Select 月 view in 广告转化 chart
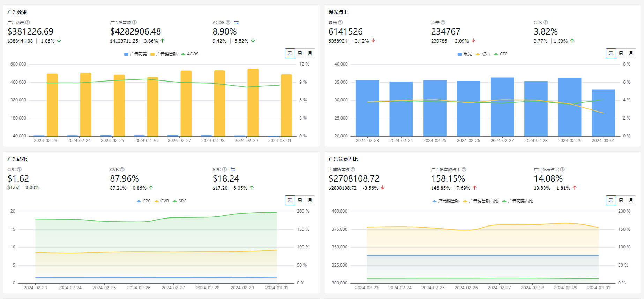Screen dimensions: 644x299 click(310, 200)
